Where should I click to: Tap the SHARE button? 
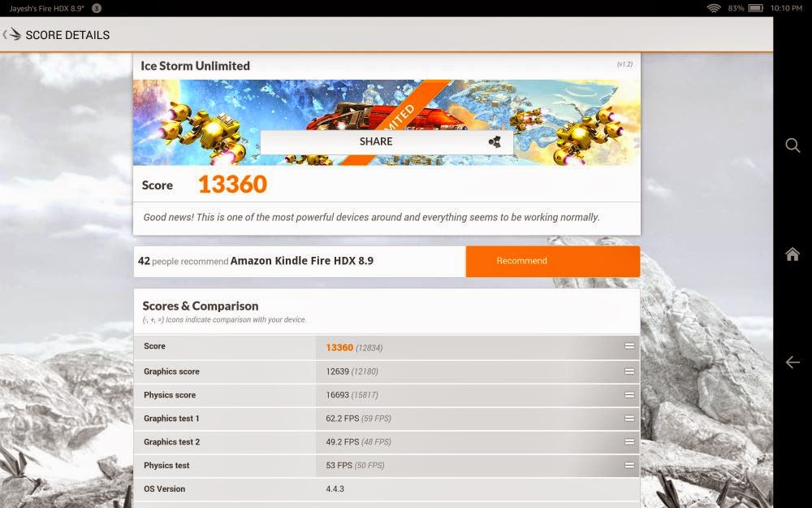click(x=387, y=141)
